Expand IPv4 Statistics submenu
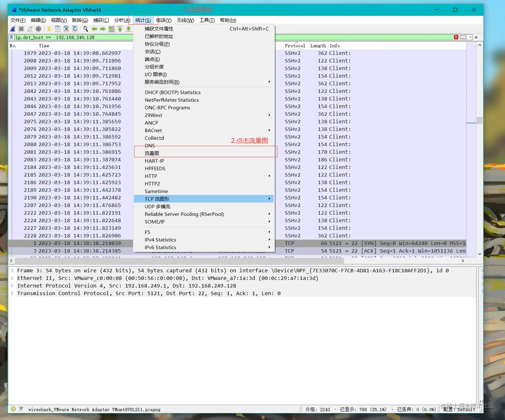The width and height of the screenshot is (505, 420). click(204, 240)
